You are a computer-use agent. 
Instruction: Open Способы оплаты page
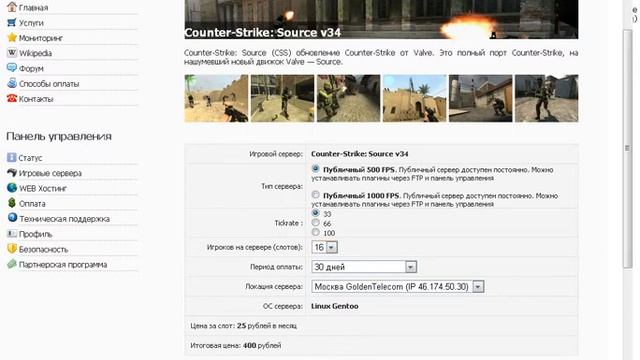point(49,84)
